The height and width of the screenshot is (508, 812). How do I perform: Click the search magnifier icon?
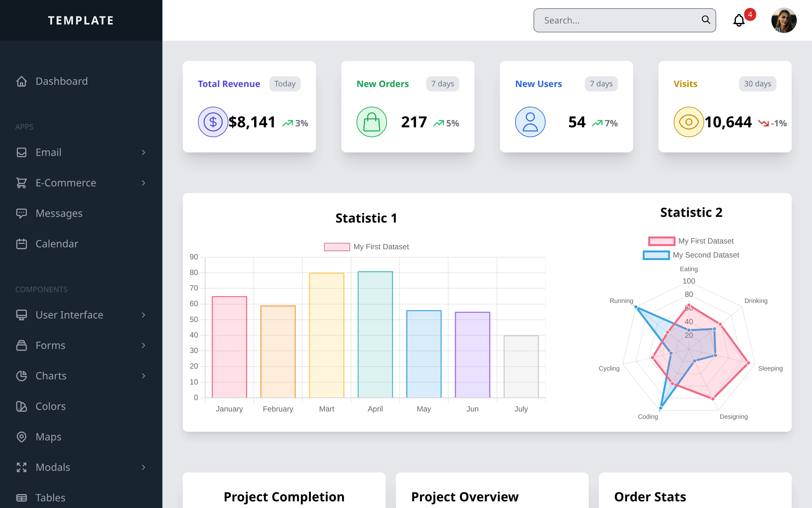(x=706, y=20)
